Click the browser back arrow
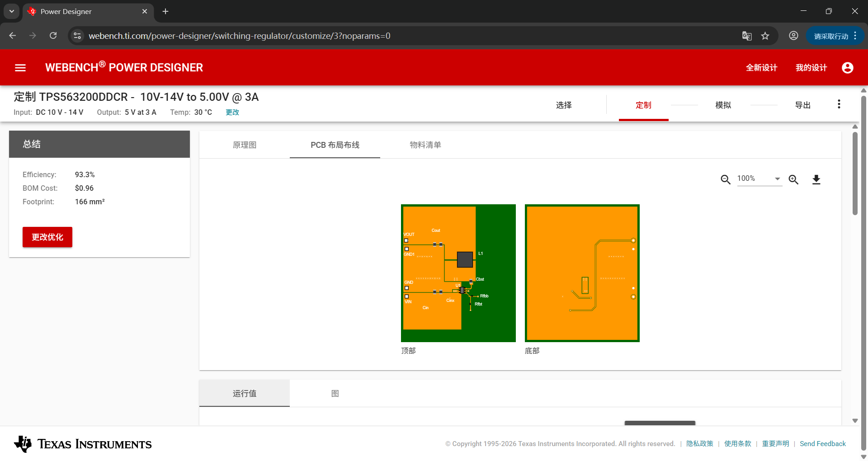This screenshot has height=461, width=868. tap(13, 36)
